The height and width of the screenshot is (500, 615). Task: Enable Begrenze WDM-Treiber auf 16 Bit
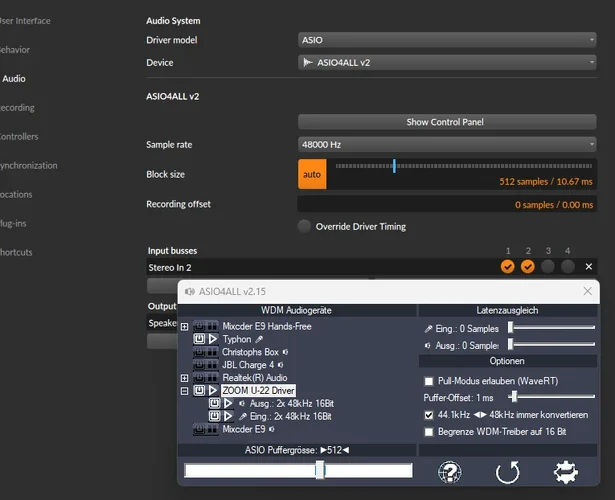pos(429,431)
